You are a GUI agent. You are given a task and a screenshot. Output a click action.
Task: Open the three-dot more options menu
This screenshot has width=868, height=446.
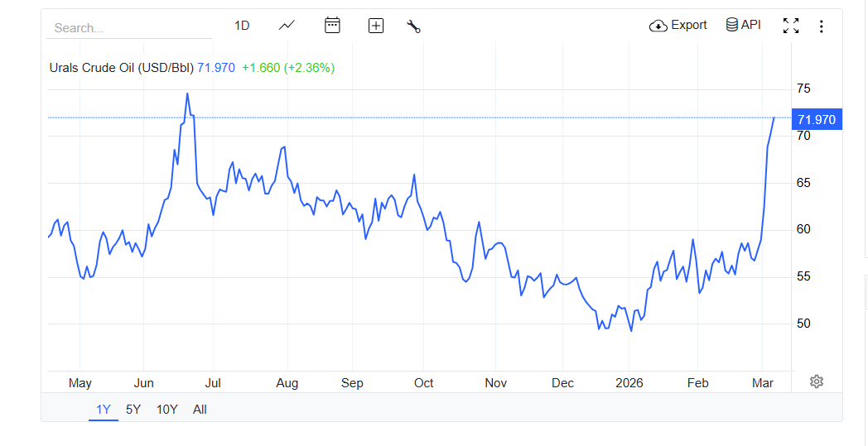pyautogui.click(x=821, y=26)
